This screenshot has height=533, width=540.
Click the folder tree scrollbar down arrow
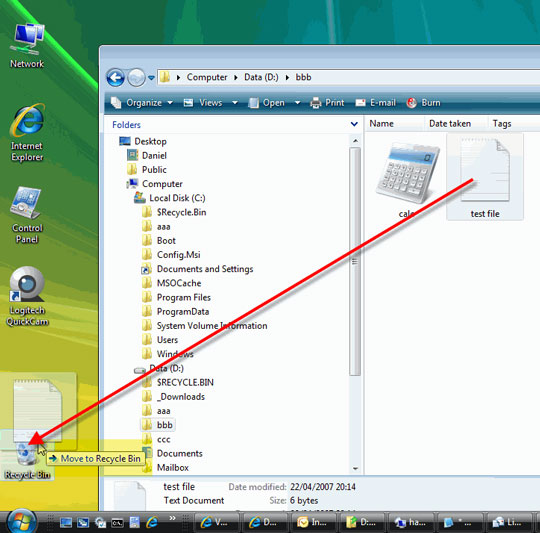click(355, 469)
